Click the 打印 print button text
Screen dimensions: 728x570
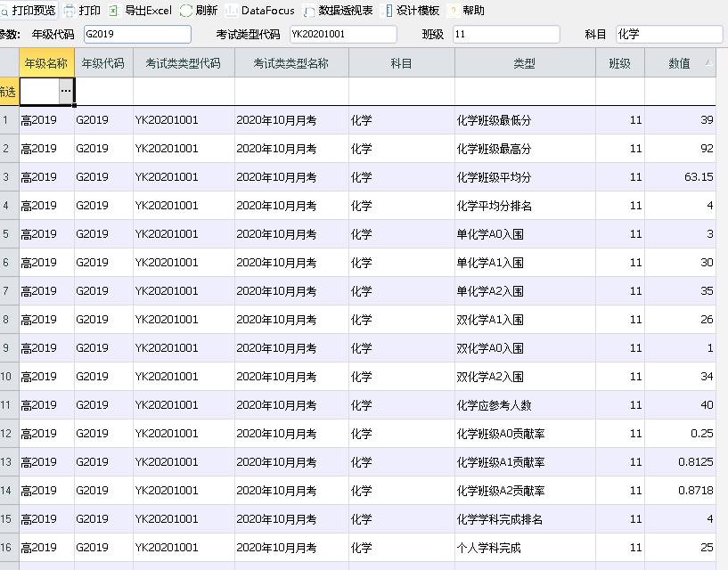(x=89, y=10)
